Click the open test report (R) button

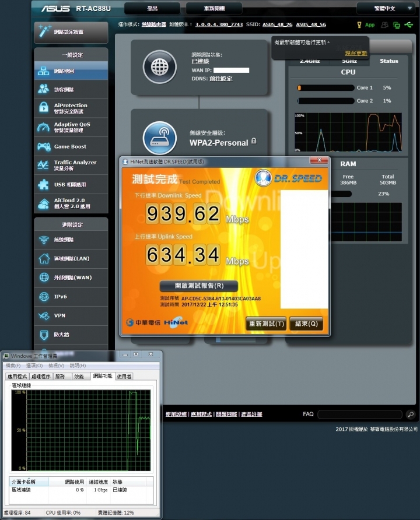(199, 286)
